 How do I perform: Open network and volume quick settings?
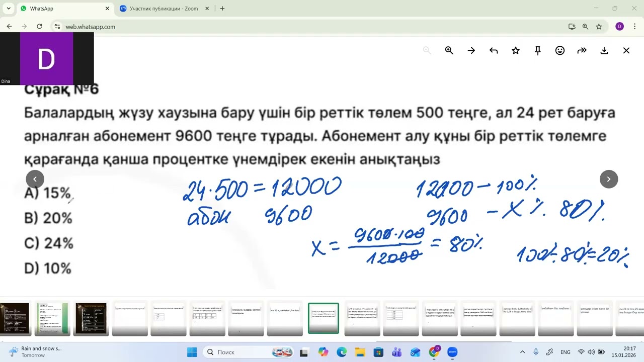click(591, 352)
